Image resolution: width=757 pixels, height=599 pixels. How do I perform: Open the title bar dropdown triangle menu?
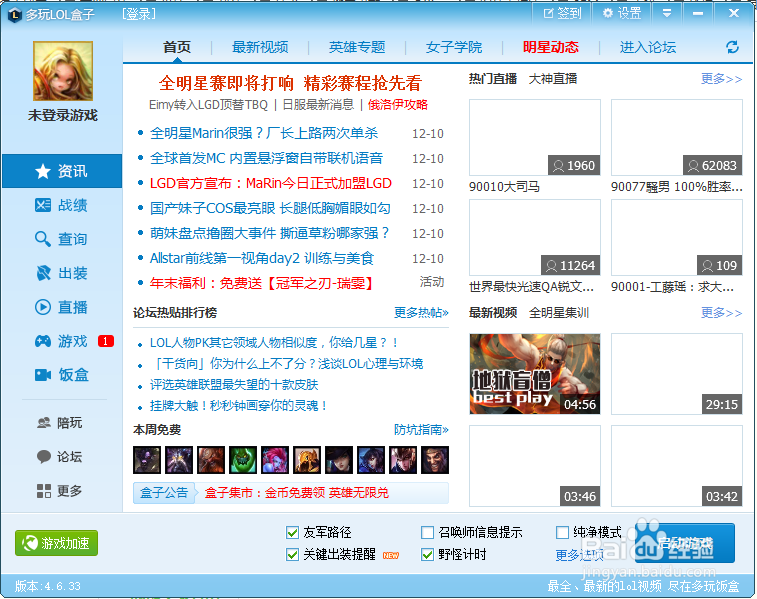(x=667, y=14)
